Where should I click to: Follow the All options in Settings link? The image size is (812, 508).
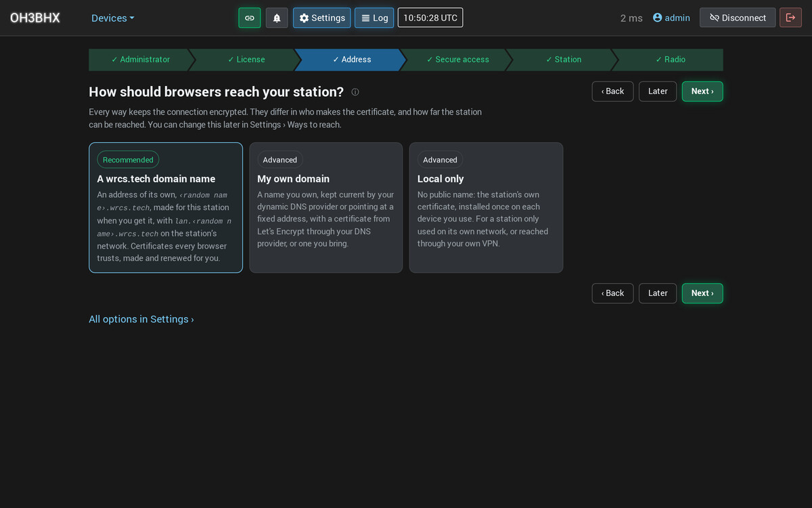tap(141, 319)
